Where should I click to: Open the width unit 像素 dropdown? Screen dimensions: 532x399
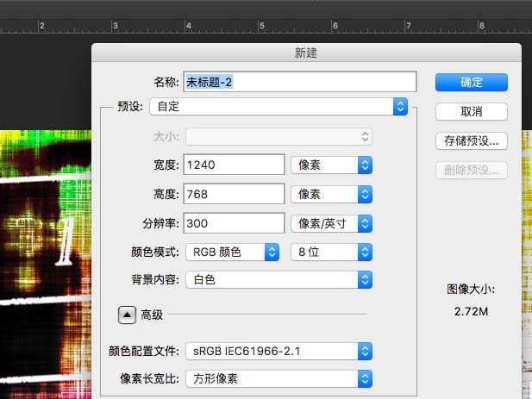[331, 165]
